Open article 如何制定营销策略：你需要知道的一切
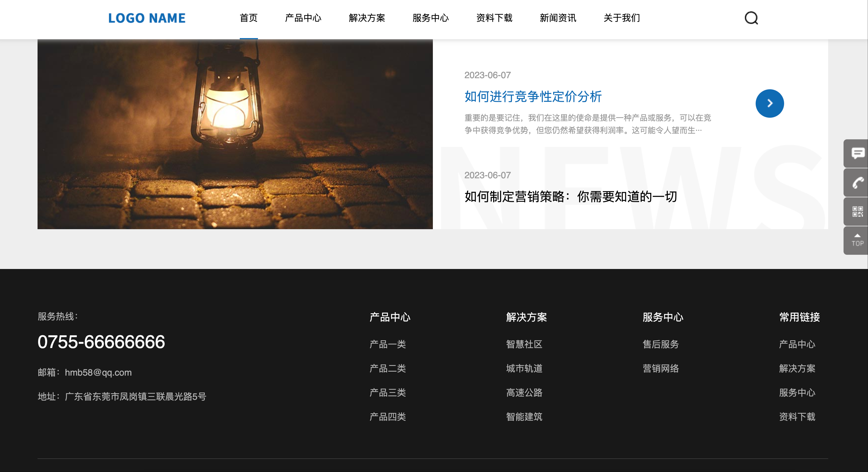868x472 pixels. tap(571, 196)
